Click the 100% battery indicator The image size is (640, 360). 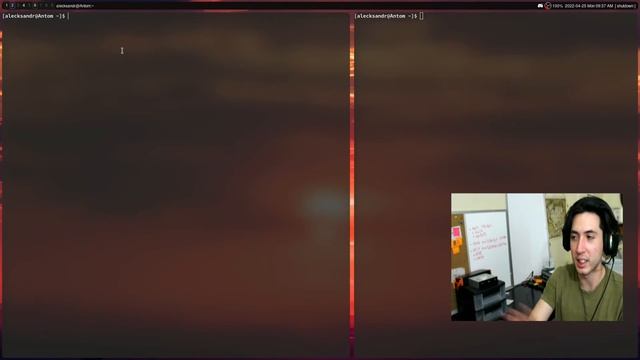pos(558,6)
